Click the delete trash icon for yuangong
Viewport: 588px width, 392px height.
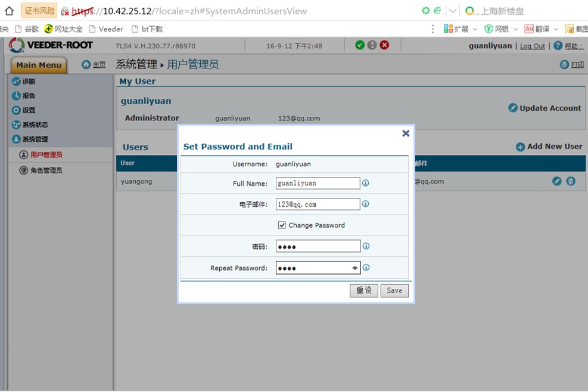(x=571, y=181)
